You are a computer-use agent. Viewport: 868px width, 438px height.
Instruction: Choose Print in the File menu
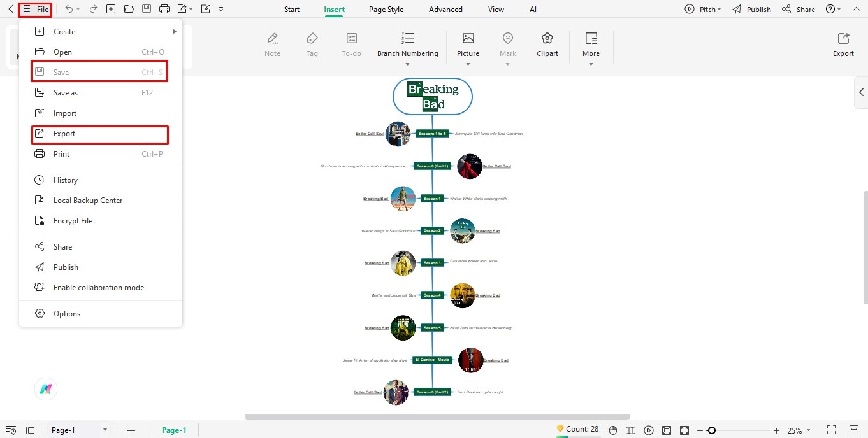click(101, 154)
